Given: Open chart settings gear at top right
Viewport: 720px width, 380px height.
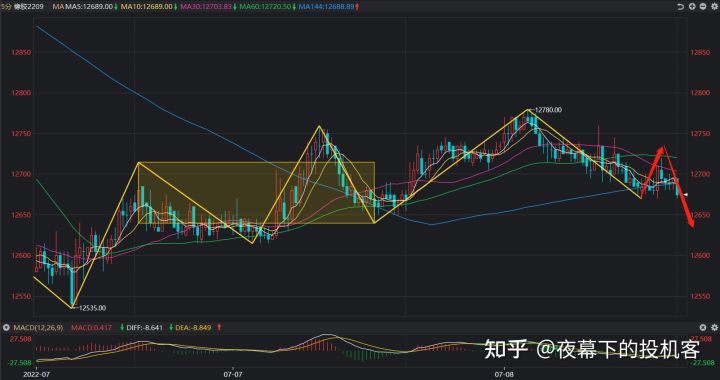Looking at the screenshot, I should (x=714, y=7).
